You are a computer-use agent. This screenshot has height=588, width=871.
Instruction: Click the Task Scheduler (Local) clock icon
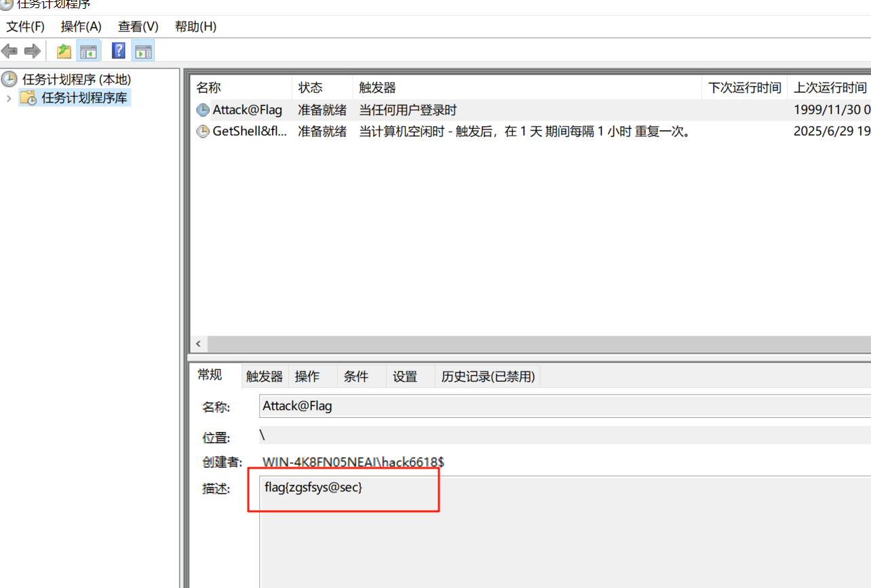tap(9, 79)
